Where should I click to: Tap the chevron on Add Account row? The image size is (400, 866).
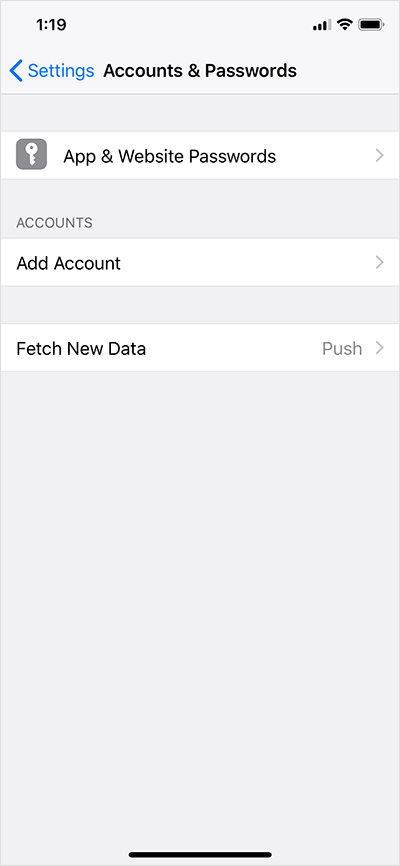[380, 262]
